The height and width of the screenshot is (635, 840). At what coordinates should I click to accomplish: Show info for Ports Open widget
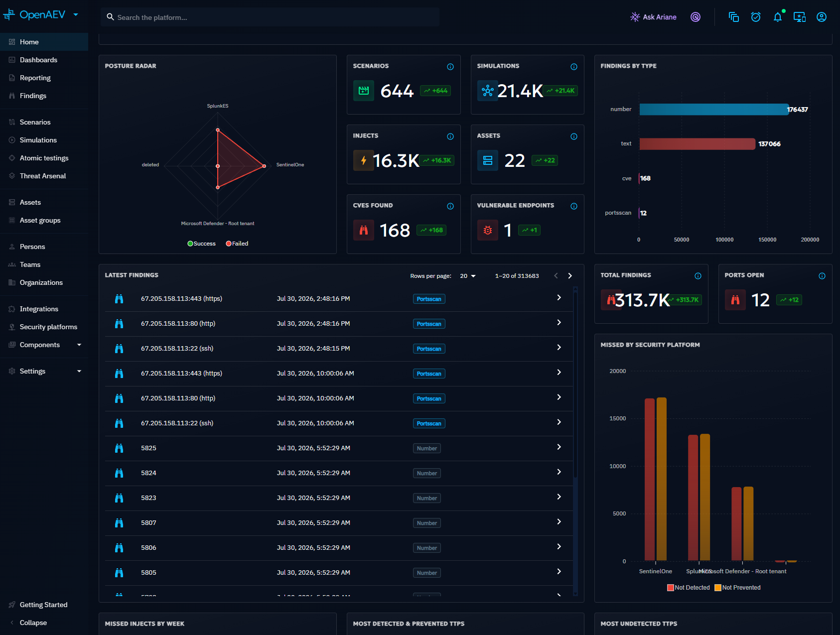click(822, 276)
